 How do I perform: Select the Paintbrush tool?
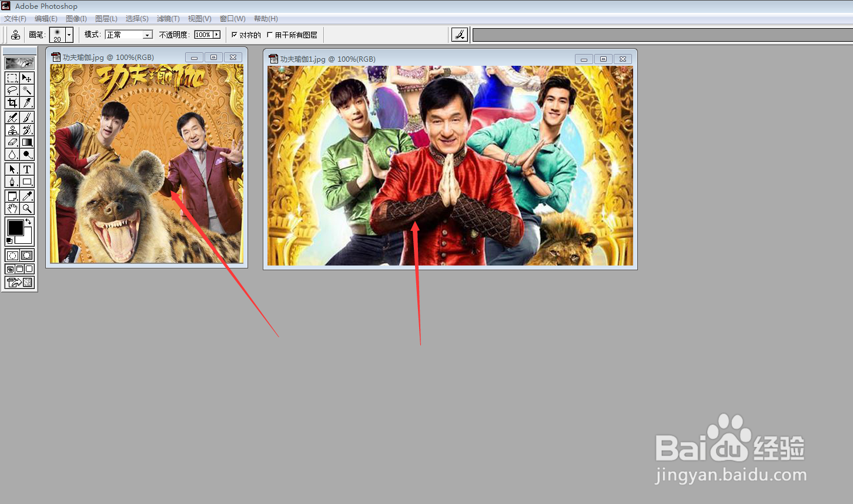[x=27, y=117]
